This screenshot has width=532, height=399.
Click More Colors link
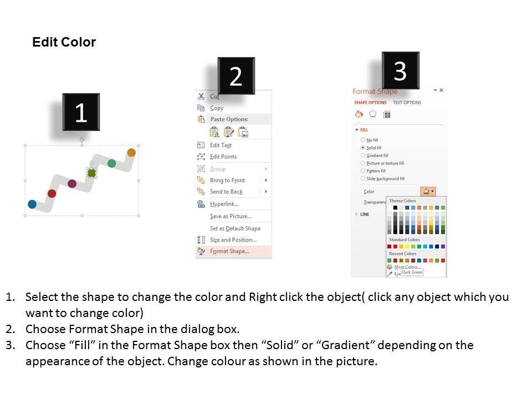[407, 267]
